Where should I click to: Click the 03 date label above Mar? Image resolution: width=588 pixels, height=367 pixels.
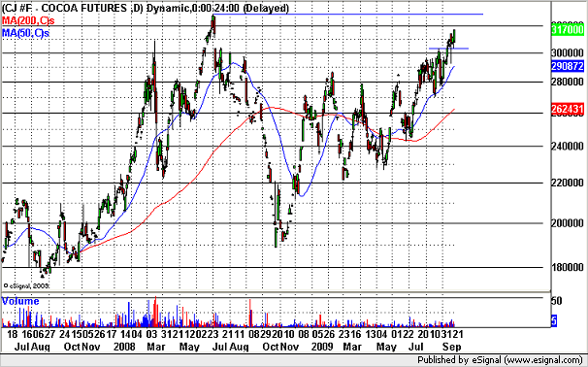click(x=151, y=334)
